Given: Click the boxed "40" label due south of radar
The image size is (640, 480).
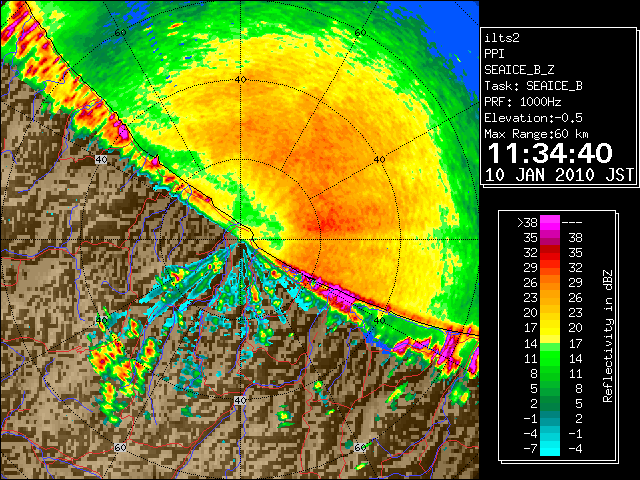Looking at the screenshot, I should pos(240,400).
